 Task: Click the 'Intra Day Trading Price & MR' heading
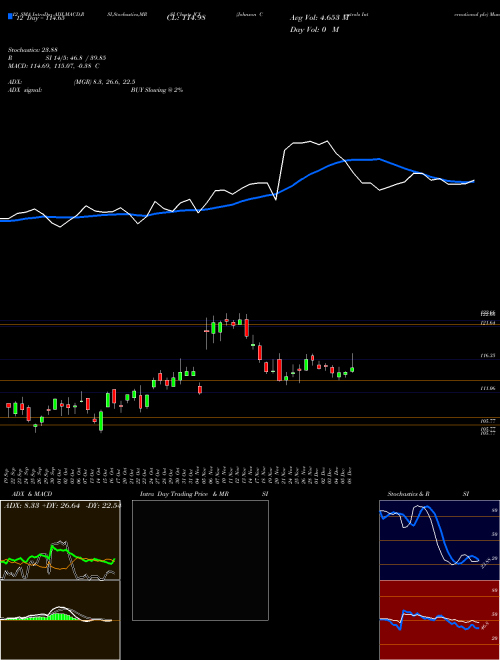coord(184,494)
